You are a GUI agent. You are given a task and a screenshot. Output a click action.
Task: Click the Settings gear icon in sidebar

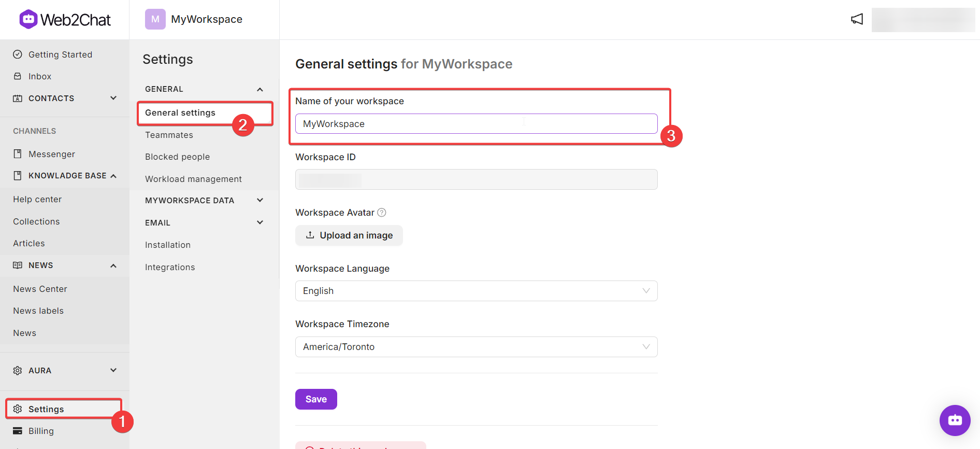(18, 409)
